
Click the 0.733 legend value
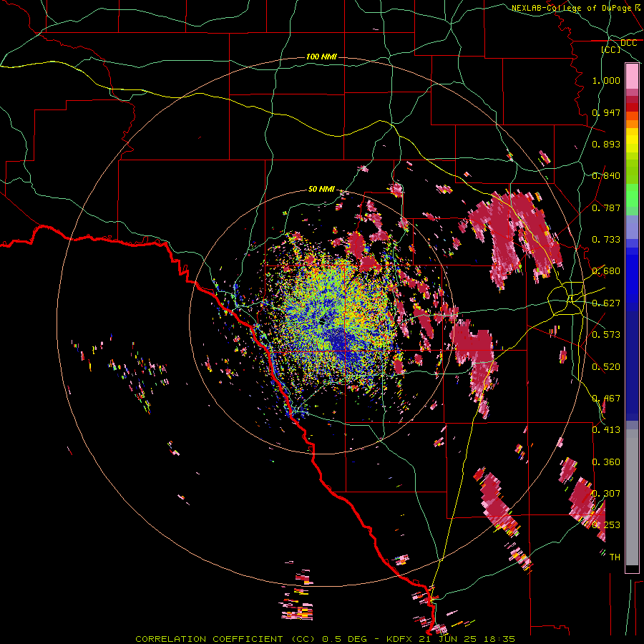coord(606,240)
